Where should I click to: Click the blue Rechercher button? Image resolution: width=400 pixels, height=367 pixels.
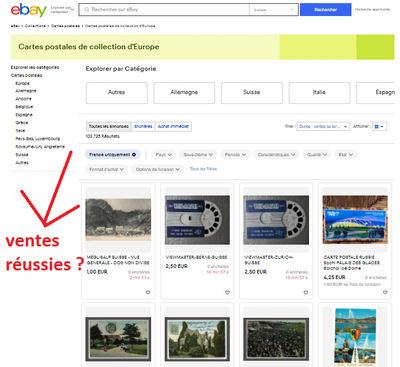[x=325, y=10]
